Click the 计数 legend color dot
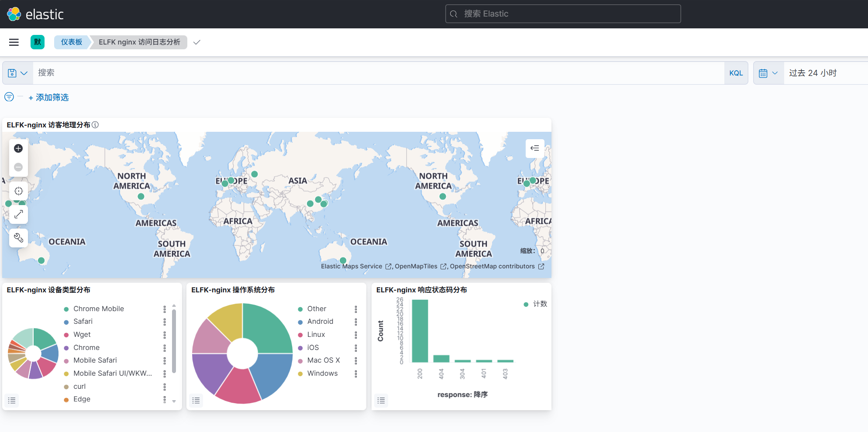The image size is (868, 432). [526, 304]
